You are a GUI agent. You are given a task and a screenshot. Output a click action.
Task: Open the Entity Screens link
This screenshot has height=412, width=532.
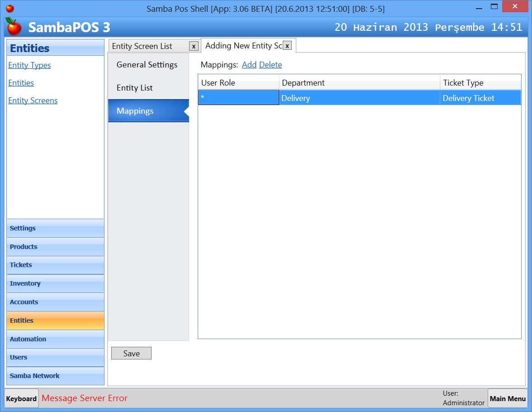click(33, 101)
